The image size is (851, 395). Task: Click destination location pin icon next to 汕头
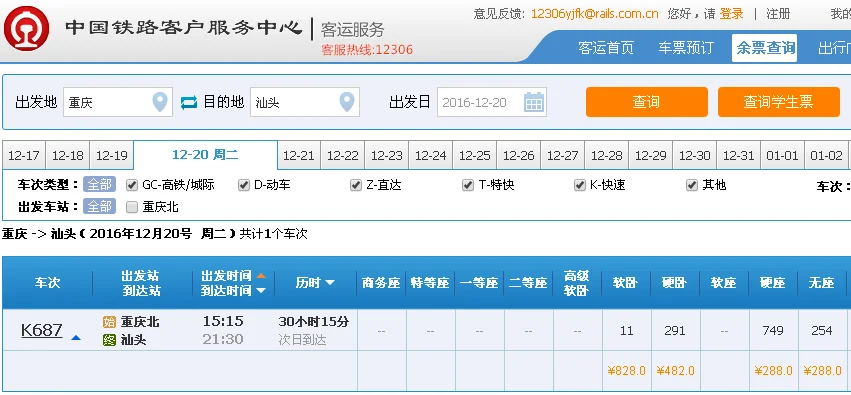[347, 101]
